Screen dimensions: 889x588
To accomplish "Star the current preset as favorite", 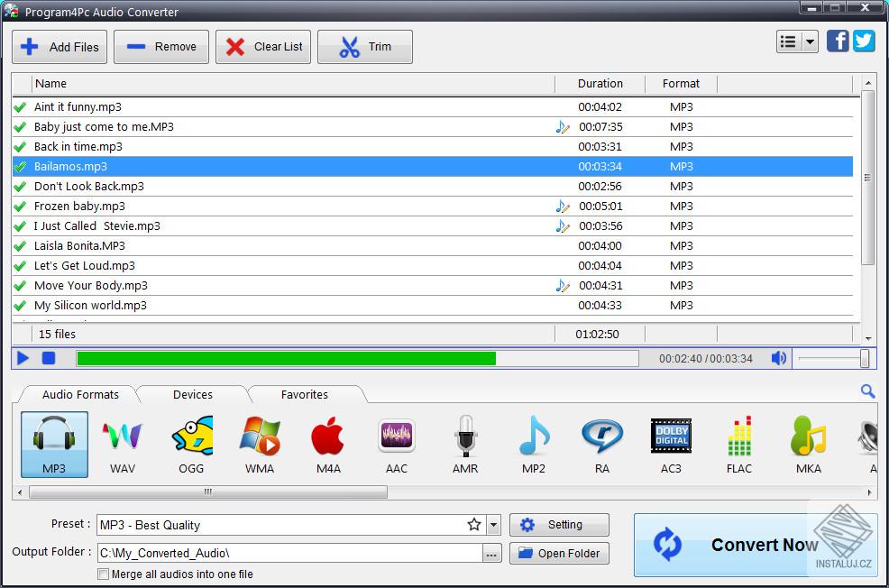I will [475, 524].
